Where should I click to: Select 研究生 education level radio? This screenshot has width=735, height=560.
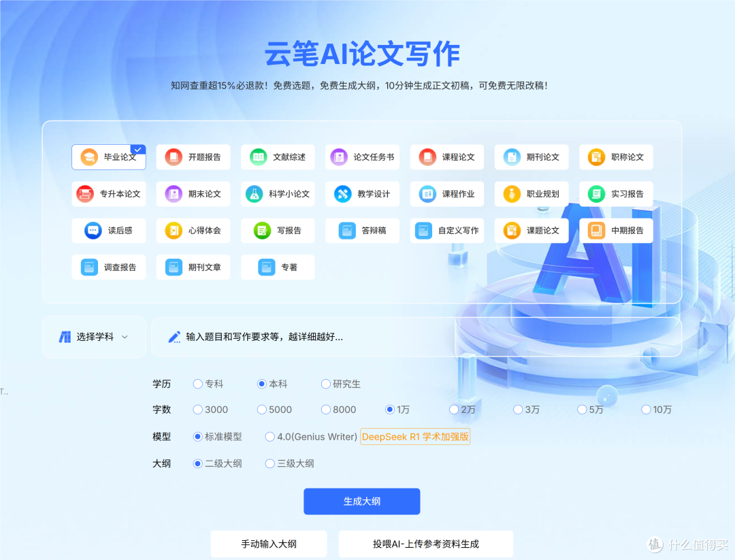pyautogui.click(x=325, y=384)
